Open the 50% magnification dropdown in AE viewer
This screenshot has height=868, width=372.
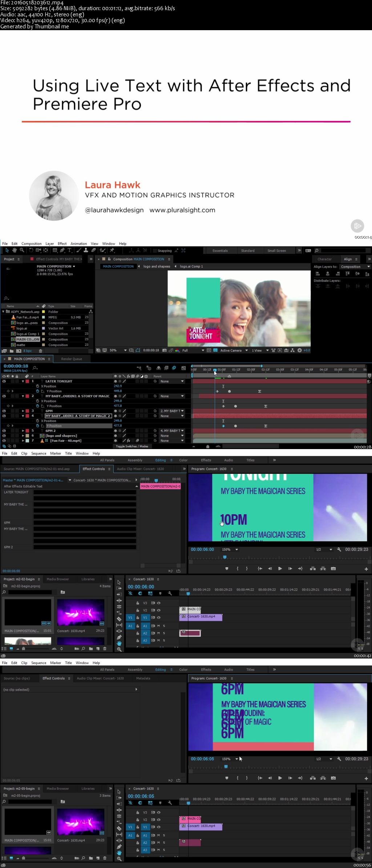coord(118,350)
